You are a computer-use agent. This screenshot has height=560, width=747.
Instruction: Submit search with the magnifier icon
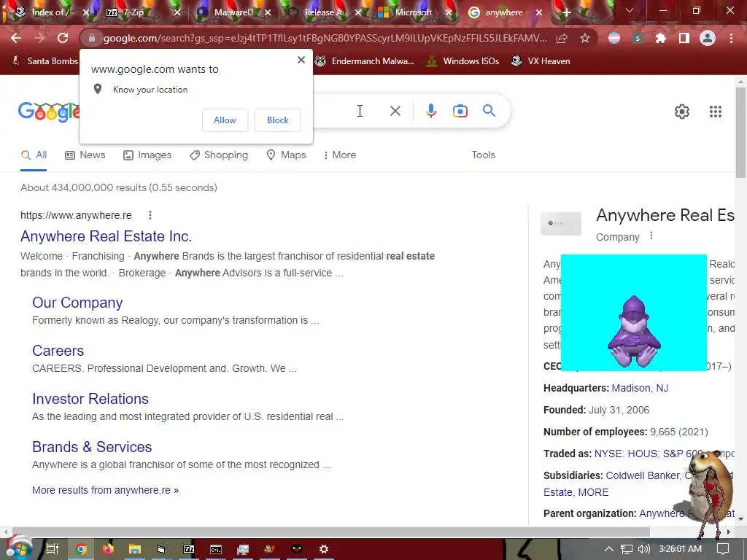[x=489, y=111]
